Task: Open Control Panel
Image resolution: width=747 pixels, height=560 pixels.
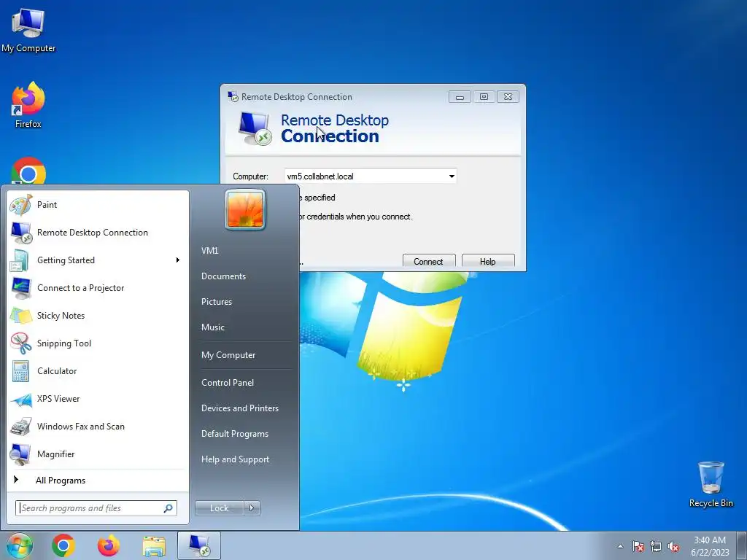Action: pyautogui.click(x=228, y=383)
